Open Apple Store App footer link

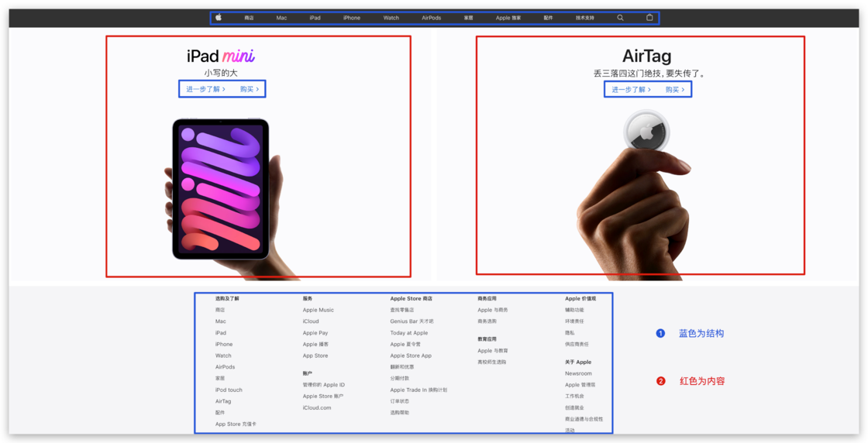tap(411, 355)
